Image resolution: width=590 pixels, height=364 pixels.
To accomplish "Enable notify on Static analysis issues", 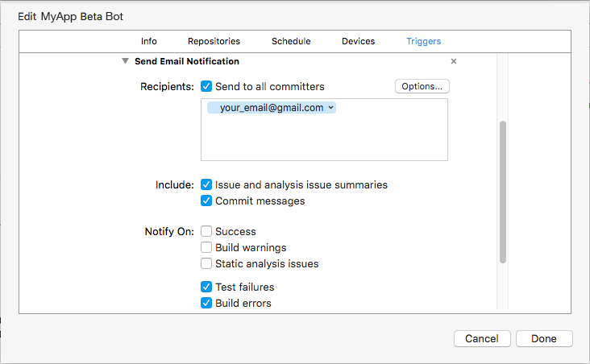I will pyautogui.click(x=206, y=263).
